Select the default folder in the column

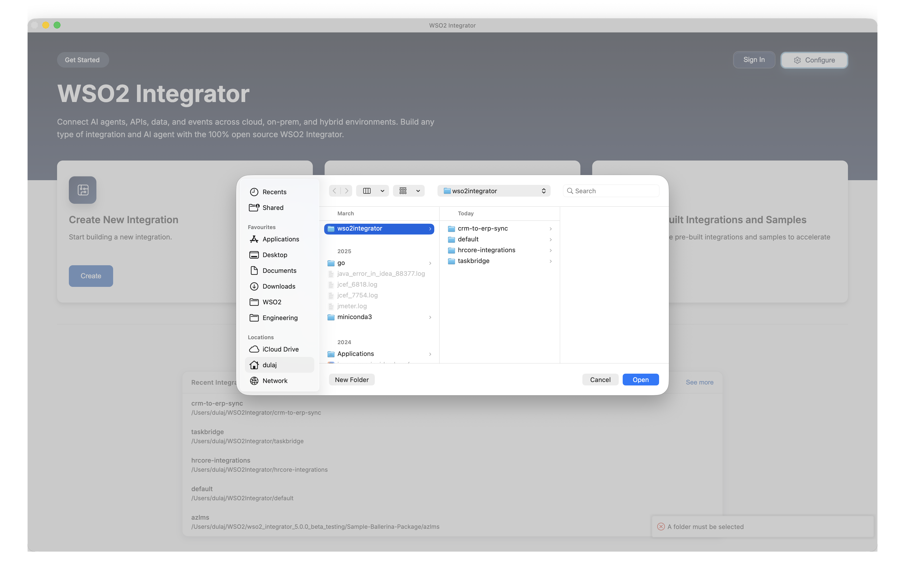[x=500, y=239]
